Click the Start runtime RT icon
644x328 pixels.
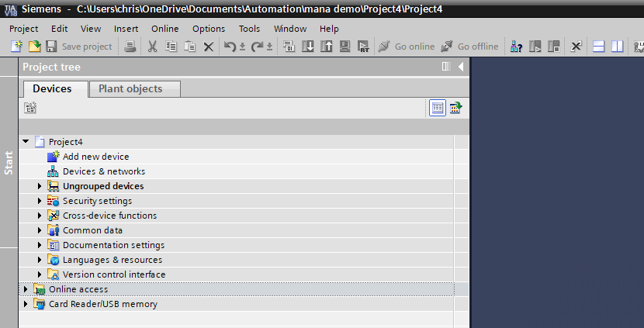363,47
